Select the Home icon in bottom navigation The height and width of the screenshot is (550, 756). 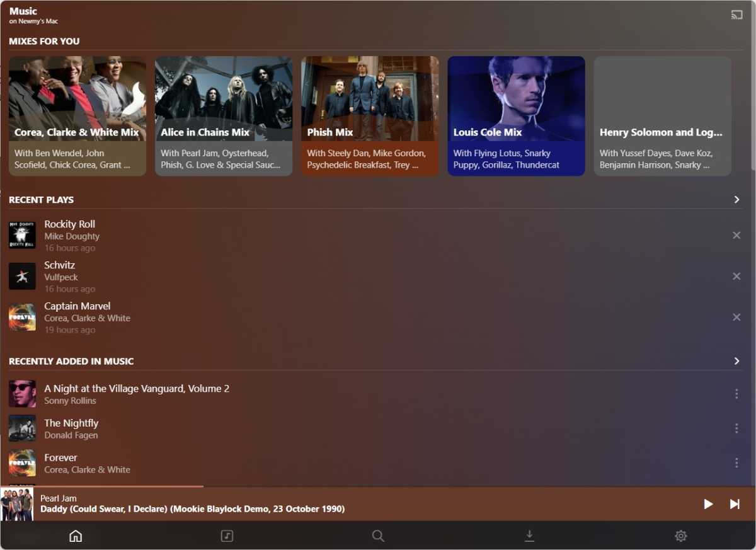coord(76,536)
